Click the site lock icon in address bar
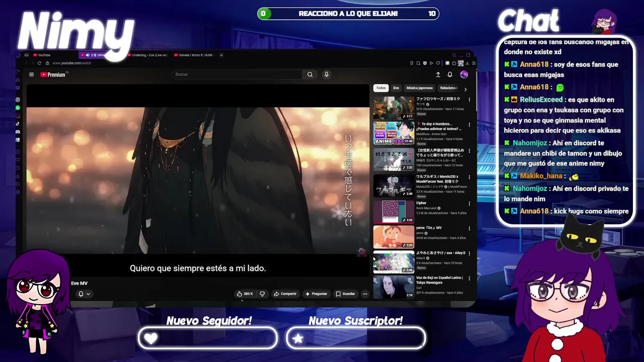The image size is (644, 362). pyautogui.click(x=47, y=63)
